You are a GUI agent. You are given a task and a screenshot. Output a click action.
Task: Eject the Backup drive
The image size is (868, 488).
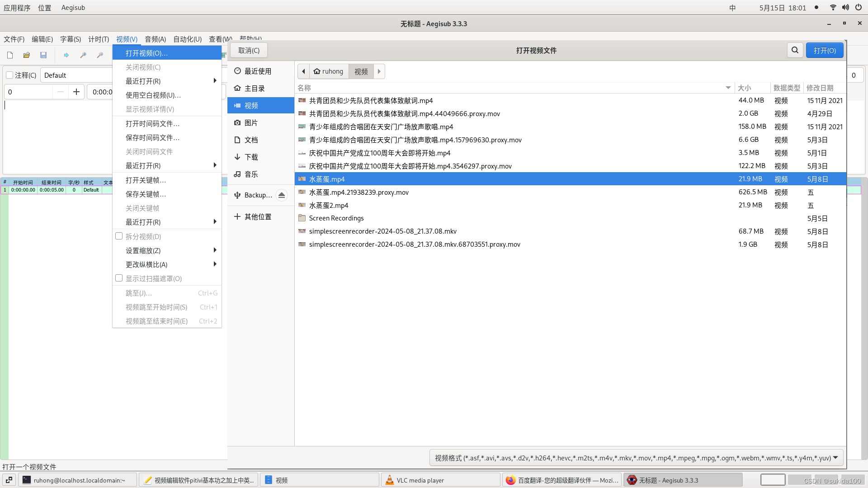[x=282, y=195]
